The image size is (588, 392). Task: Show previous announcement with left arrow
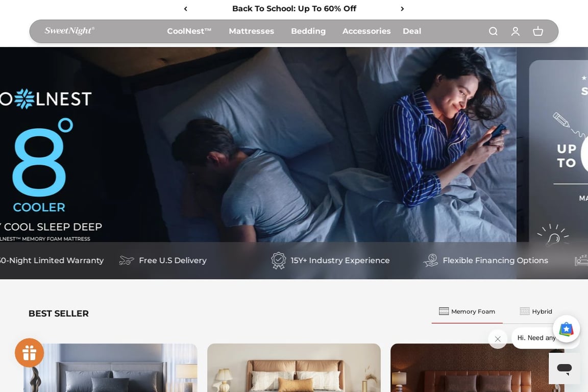[186, 9]
